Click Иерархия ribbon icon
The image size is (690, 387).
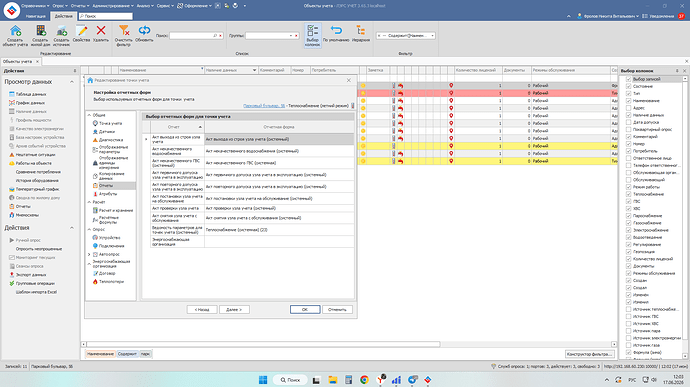pyautogui.click(x=361, y=34)
